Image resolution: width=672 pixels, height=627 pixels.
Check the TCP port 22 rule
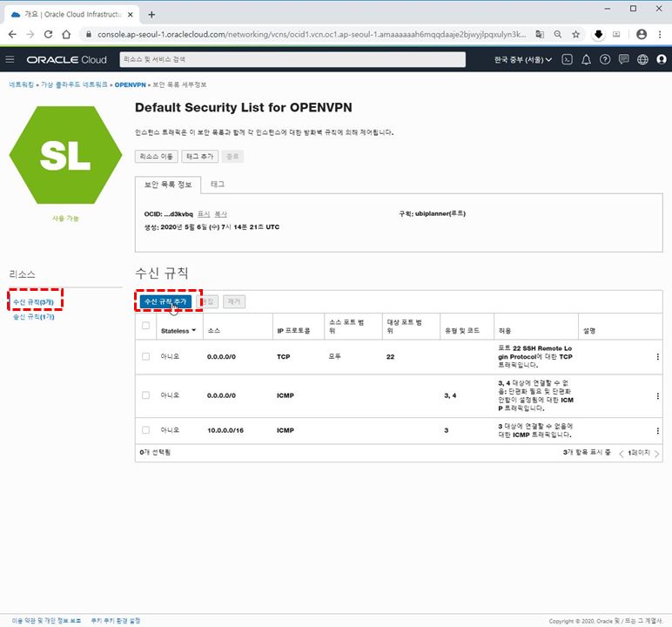(145, 356)
